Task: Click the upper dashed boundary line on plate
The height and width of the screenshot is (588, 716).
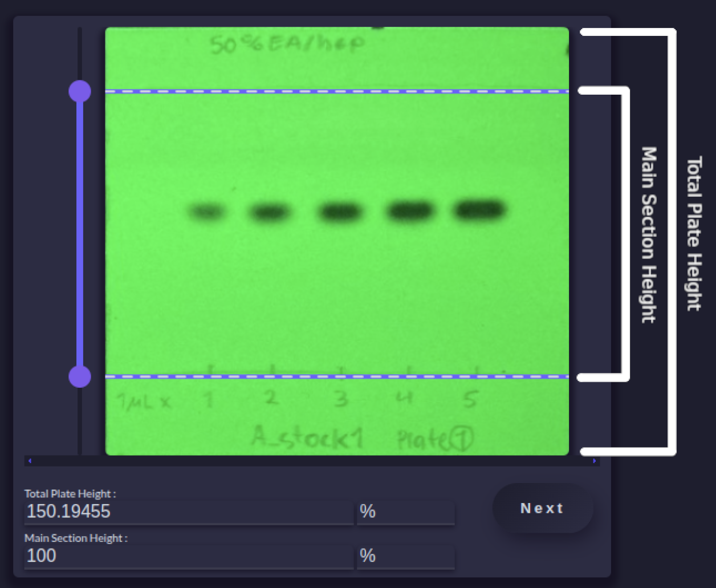Action: [x=336, y=91]
